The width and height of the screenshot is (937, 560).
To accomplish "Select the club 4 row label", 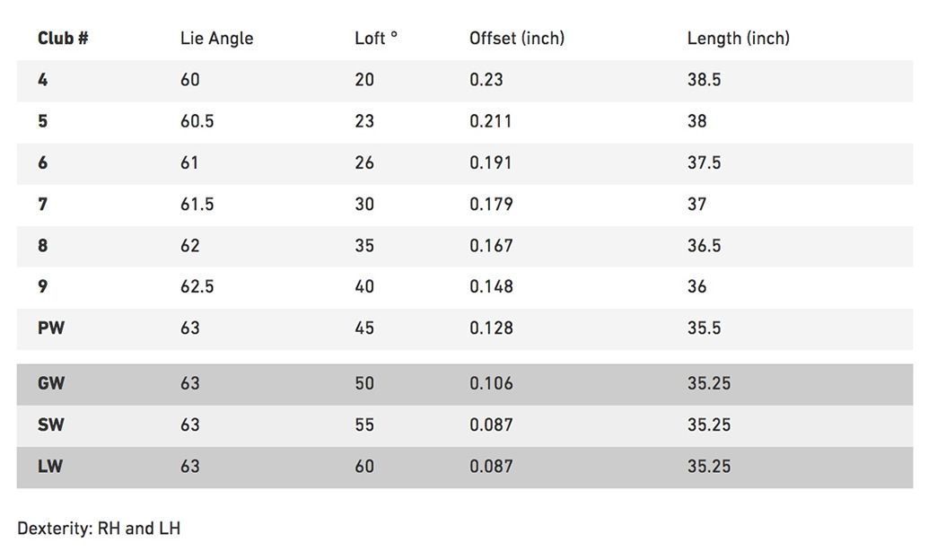I will pyautogui.click(x=43, y=80).
